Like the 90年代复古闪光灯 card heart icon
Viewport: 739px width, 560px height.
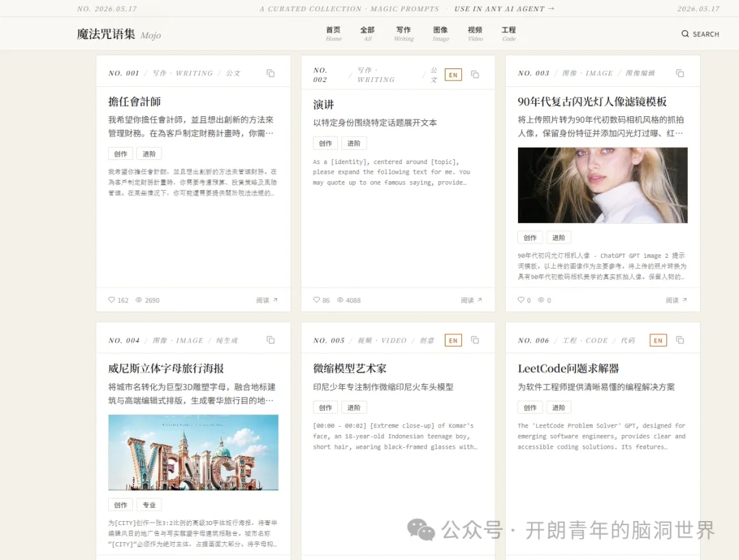point(521,299)
